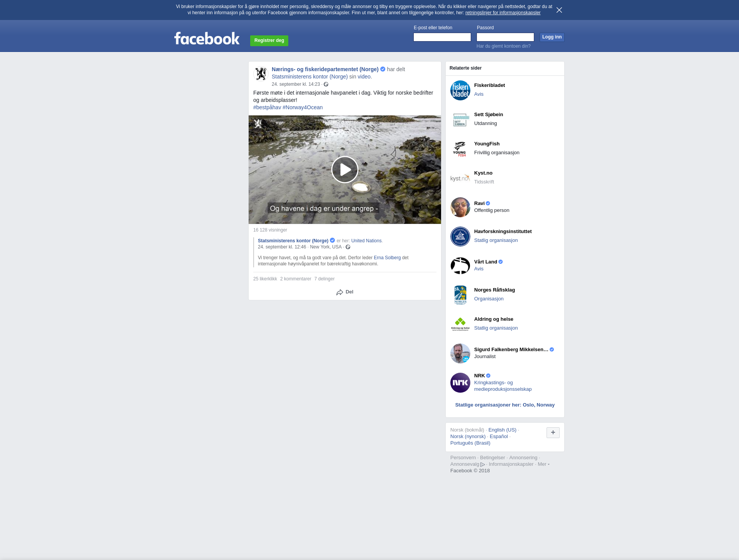
Task: Click the Fiskeribladet page logo
Action: pyautogui.click(x=460, y=90)
